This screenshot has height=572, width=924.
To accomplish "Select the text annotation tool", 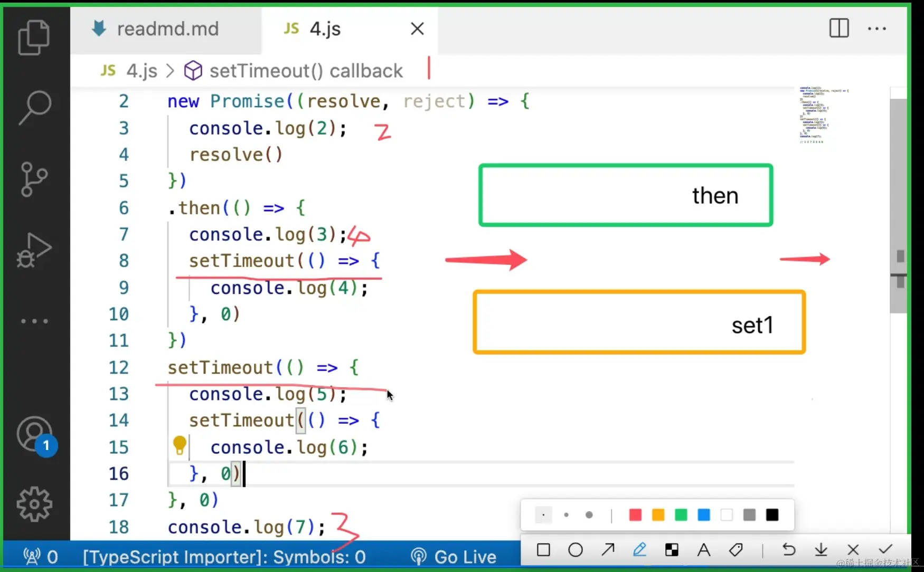I will pos(704,550).
